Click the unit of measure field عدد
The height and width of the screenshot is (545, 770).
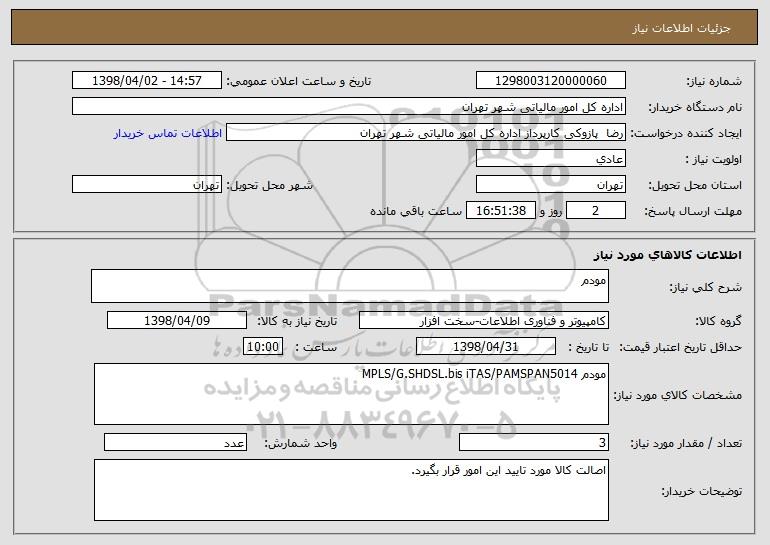(x=175, y=443)
